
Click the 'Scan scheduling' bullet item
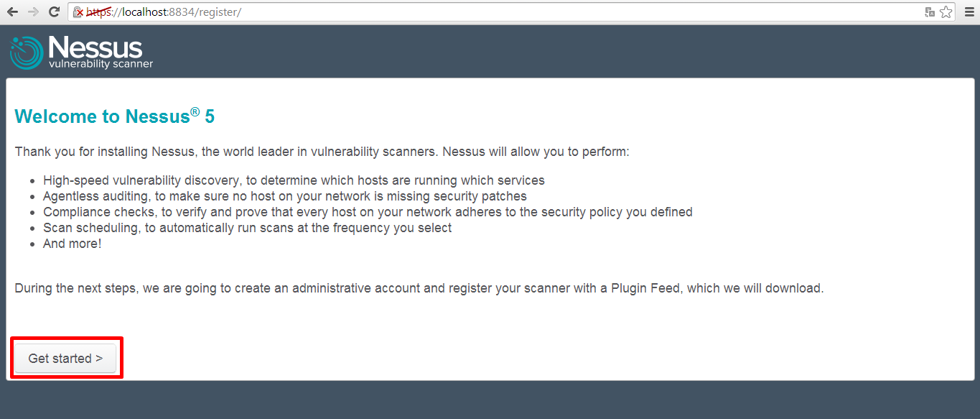point(247,228)
